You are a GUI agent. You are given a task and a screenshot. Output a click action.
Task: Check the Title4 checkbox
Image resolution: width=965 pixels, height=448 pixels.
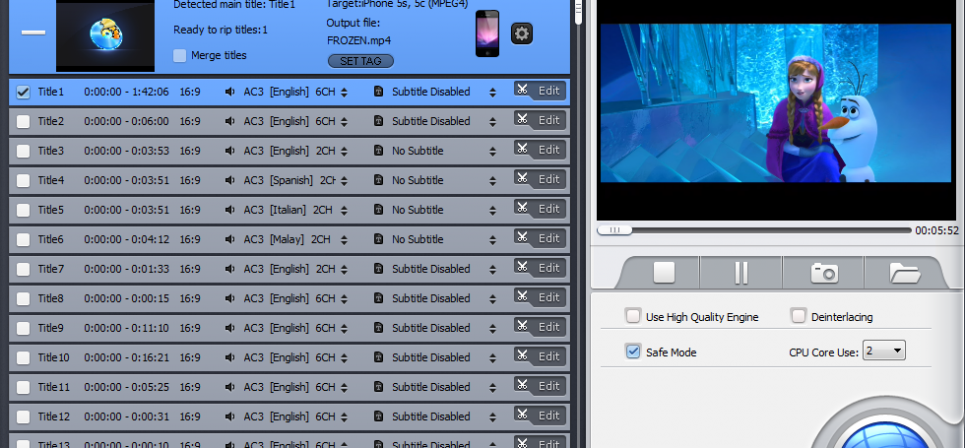(23, 181)
